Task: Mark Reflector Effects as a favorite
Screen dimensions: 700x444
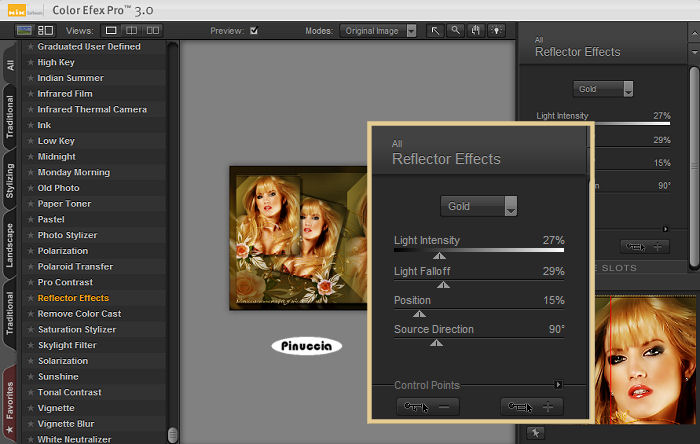Action: (x=30, y=298)
